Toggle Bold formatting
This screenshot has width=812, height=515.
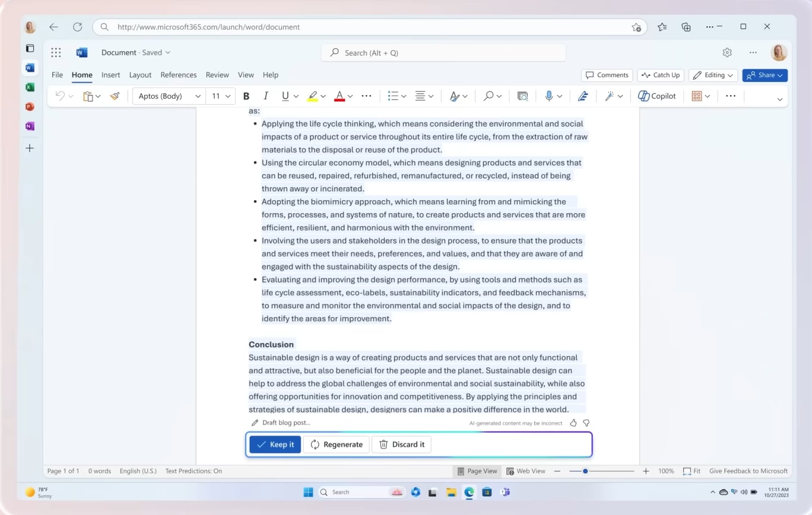246,96
